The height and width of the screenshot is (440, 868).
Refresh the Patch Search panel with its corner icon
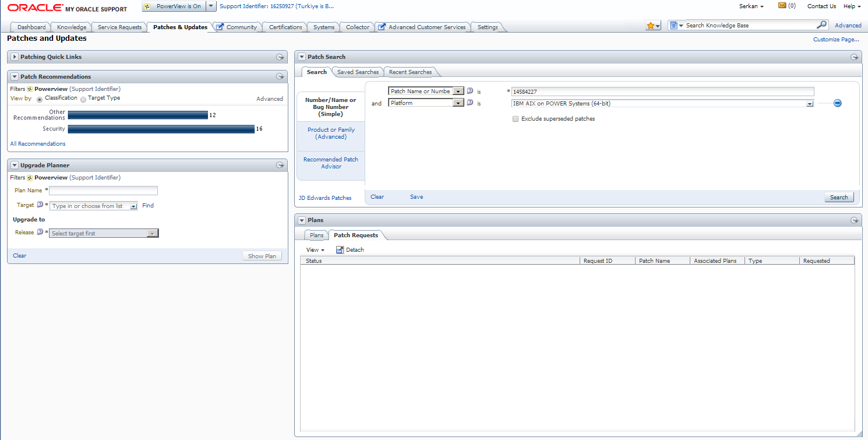[x=854, y=57]
